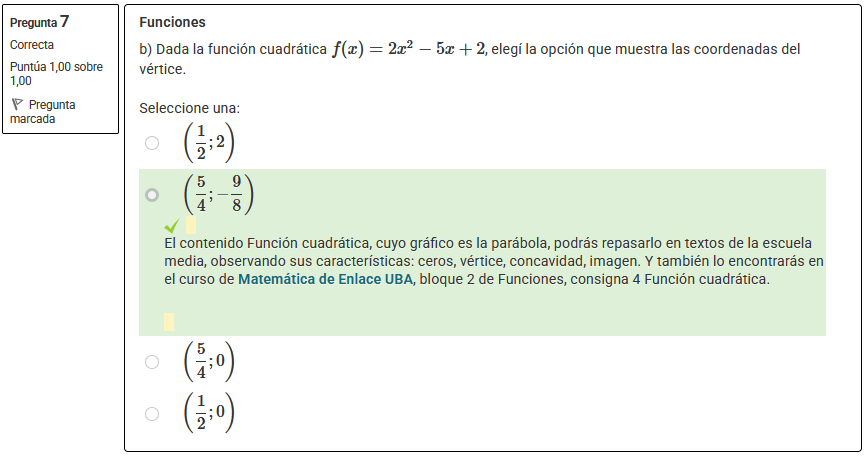868x457 pixels.
Task: Click the (5/4; 0) answer formula label
Action: coord(209,361)
